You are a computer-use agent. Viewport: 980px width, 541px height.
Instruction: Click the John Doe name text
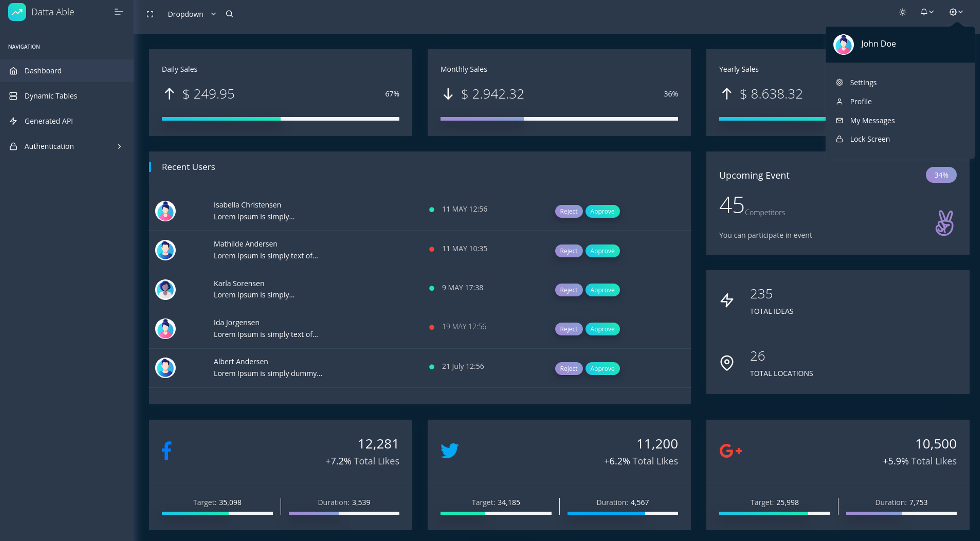878,44
